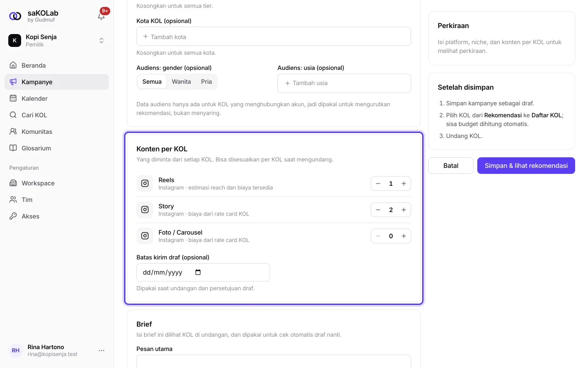Click the Kalender calendar icon
The height and width of the screenshot is (368, 588).
(x=13, y=98)
